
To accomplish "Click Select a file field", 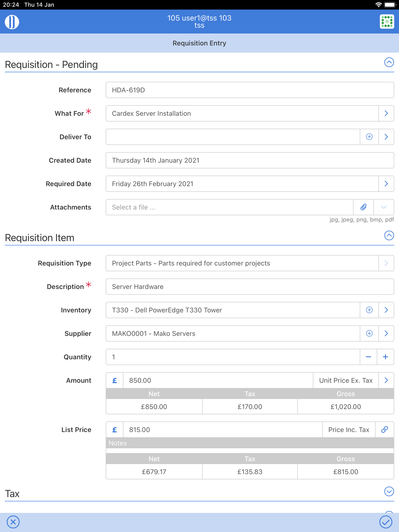I will 229,207.
